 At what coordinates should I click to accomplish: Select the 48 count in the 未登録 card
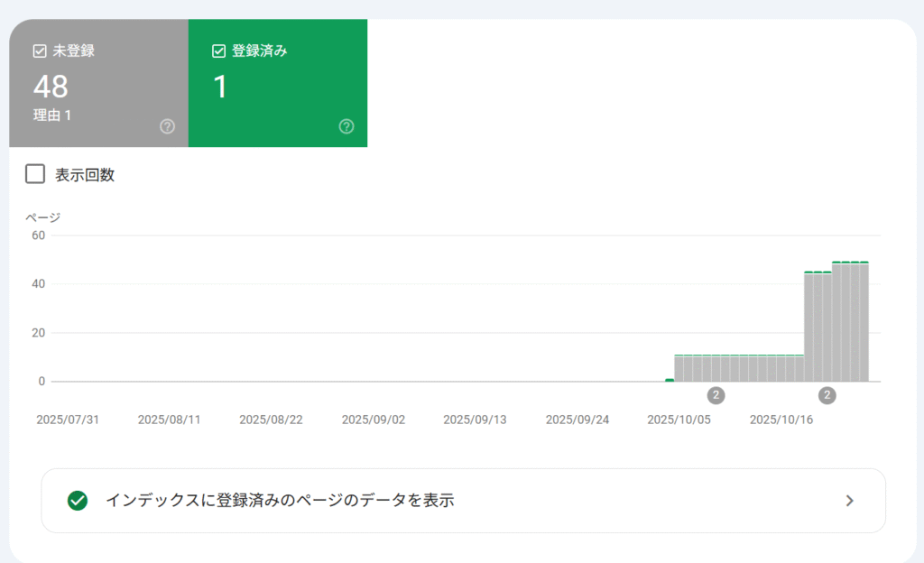pyautogui.click(x=51, y=87)
